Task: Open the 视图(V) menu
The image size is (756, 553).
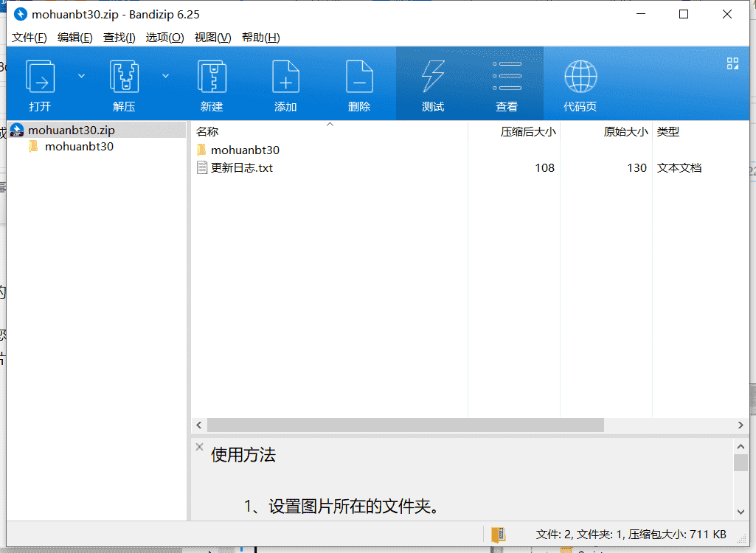Action: pyautogui.click(x=212, y=38)
